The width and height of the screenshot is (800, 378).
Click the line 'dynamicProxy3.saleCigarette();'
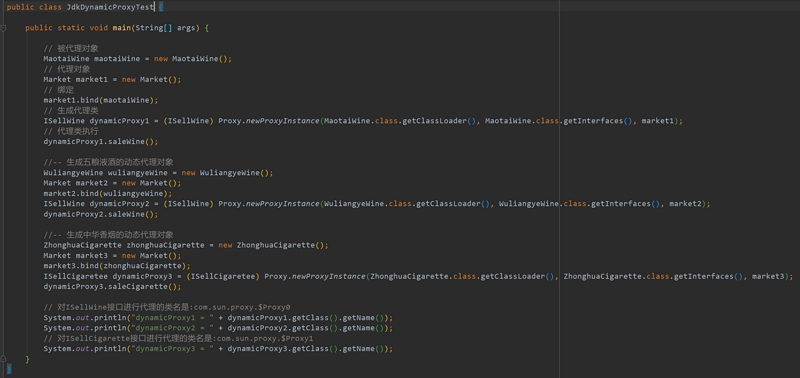point(112,287)
